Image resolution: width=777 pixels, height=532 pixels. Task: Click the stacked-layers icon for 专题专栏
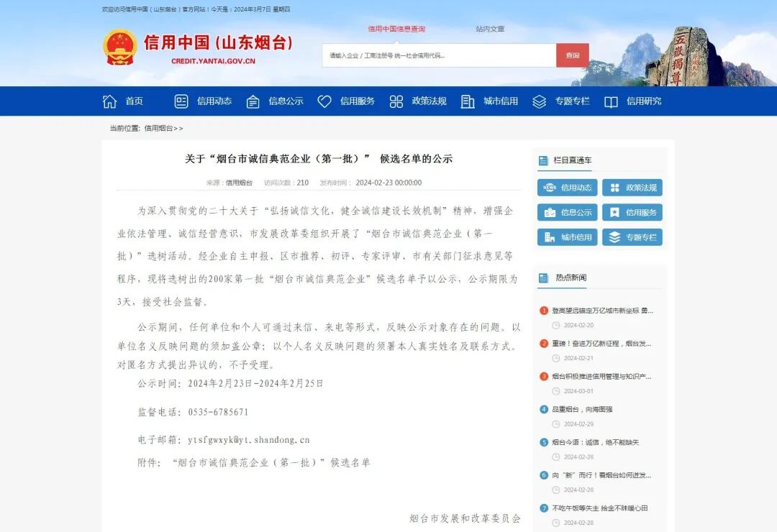(x=539, y=101)
